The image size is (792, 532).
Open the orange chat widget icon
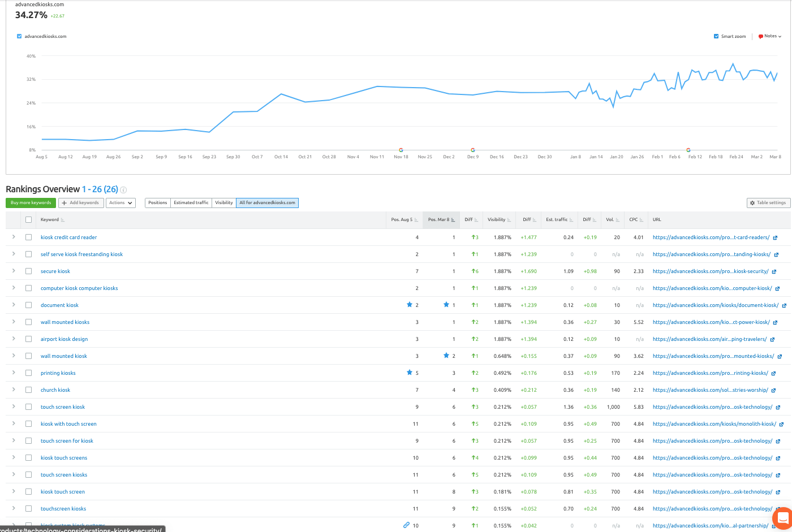[x=784, y=518]
